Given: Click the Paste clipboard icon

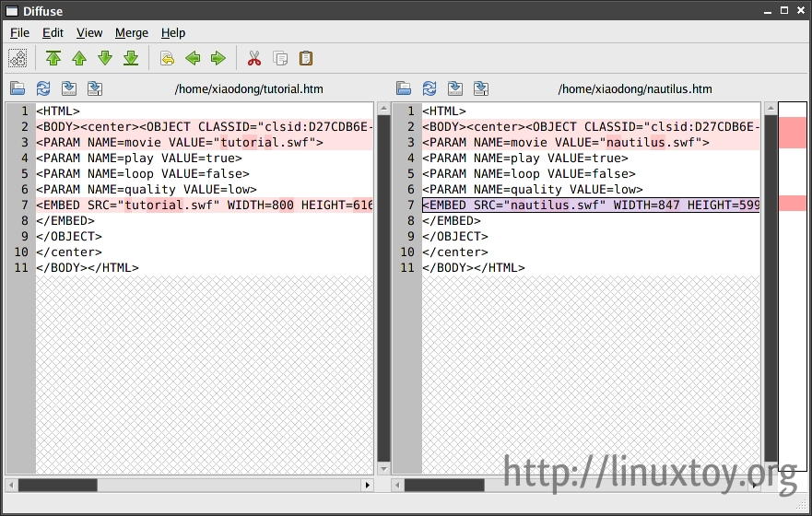Looking at the screenshot, I should (306, 59).
